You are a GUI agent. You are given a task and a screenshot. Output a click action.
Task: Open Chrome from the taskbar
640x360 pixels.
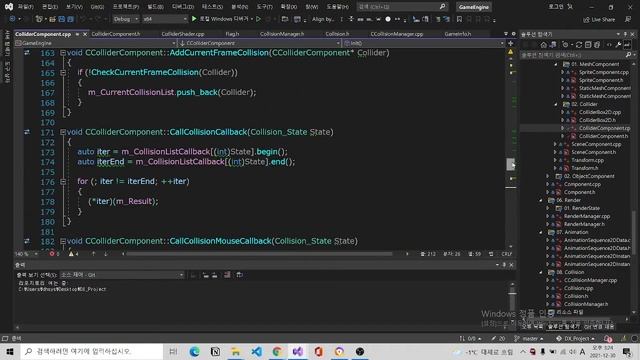click(x=277, y=351)
